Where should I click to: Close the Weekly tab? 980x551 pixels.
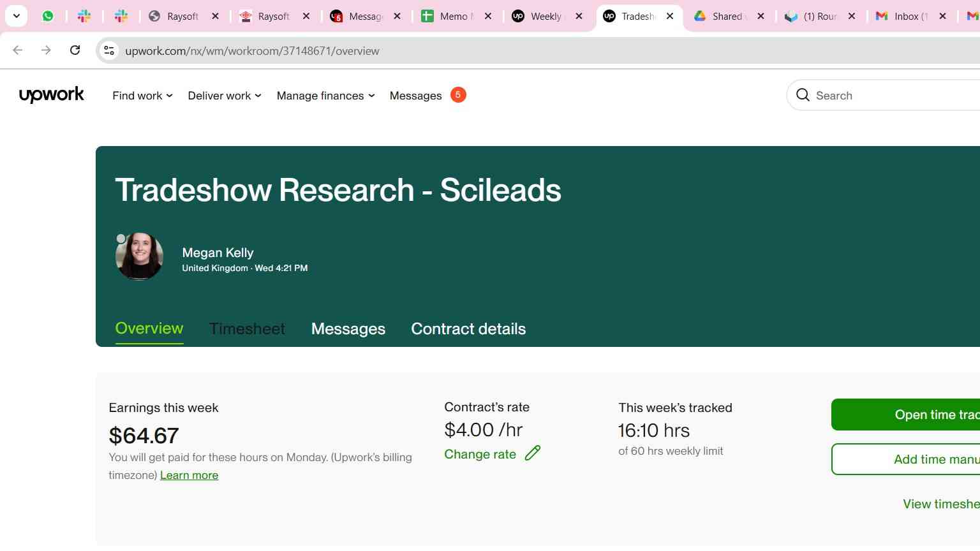(x=579, y=16)
